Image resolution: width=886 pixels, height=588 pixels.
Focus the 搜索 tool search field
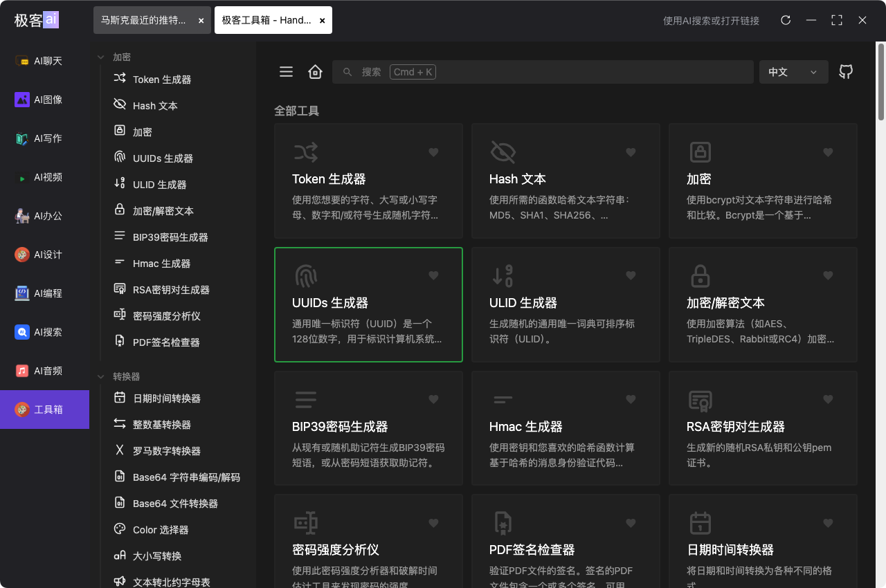pos(543,72)
